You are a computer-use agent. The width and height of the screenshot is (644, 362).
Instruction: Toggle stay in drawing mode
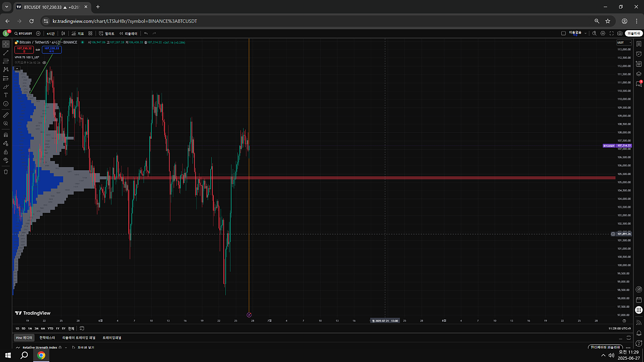(6, 143)
